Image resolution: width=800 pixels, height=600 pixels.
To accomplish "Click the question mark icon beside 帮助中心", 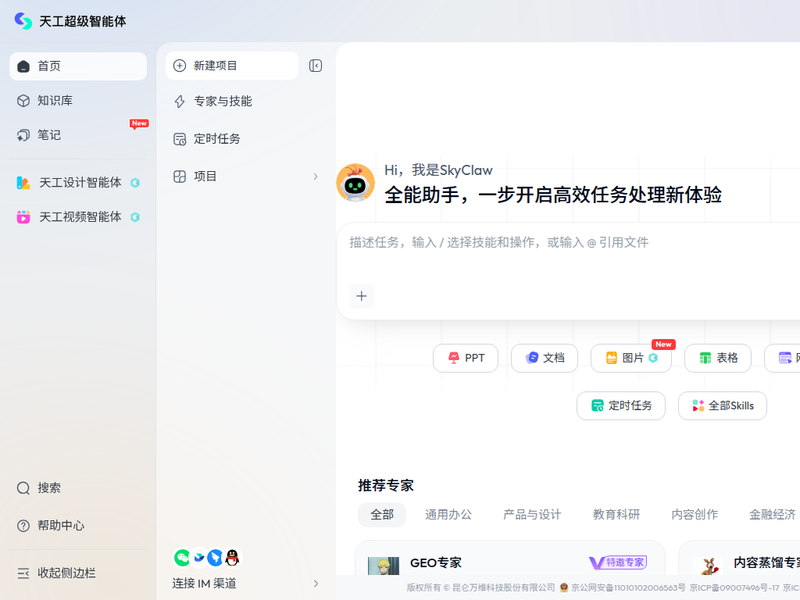I will click(23, 526).
